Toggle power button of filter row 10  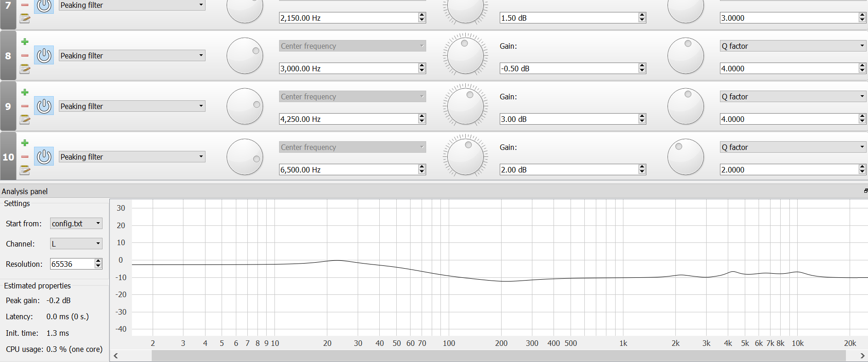pyautogui.click(x=44, y=157)
